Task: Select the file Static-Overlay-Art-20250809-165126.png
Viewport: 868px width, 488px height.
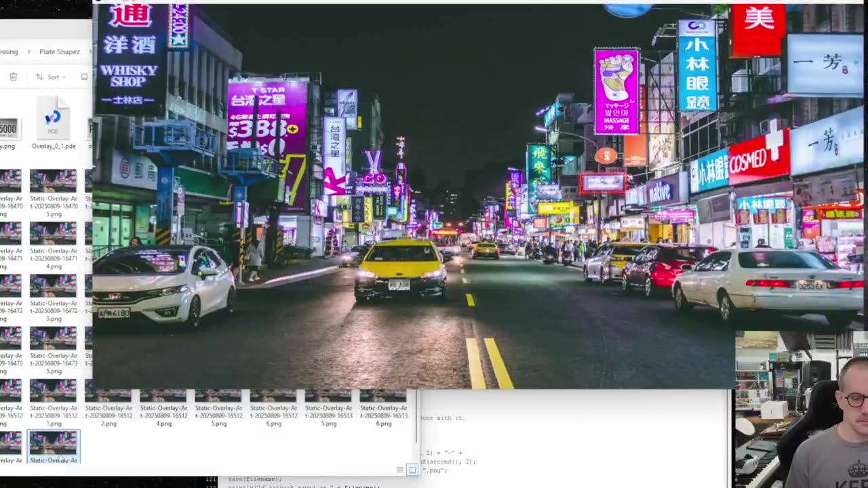Action: pos(273,408)
